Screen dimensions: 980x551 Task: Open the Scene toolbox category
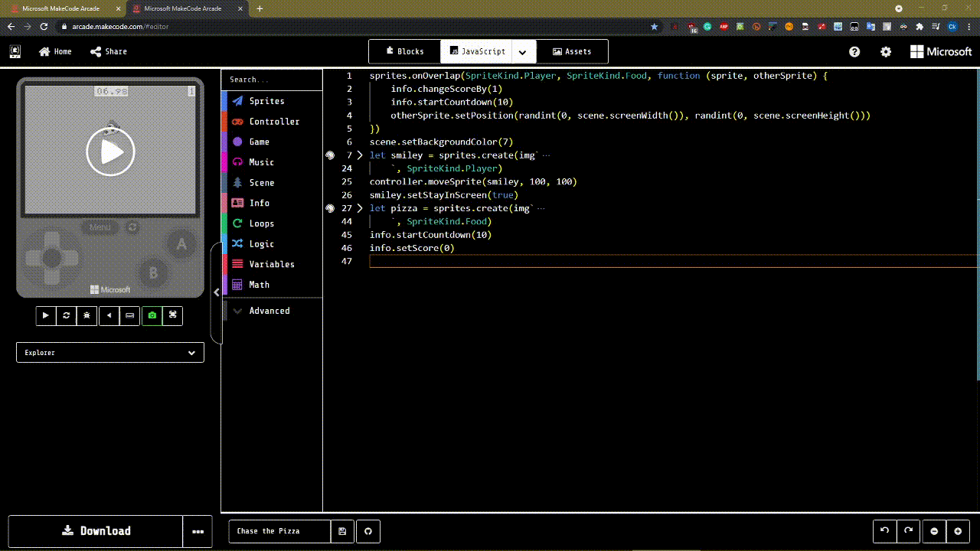(x=272, y=183)
